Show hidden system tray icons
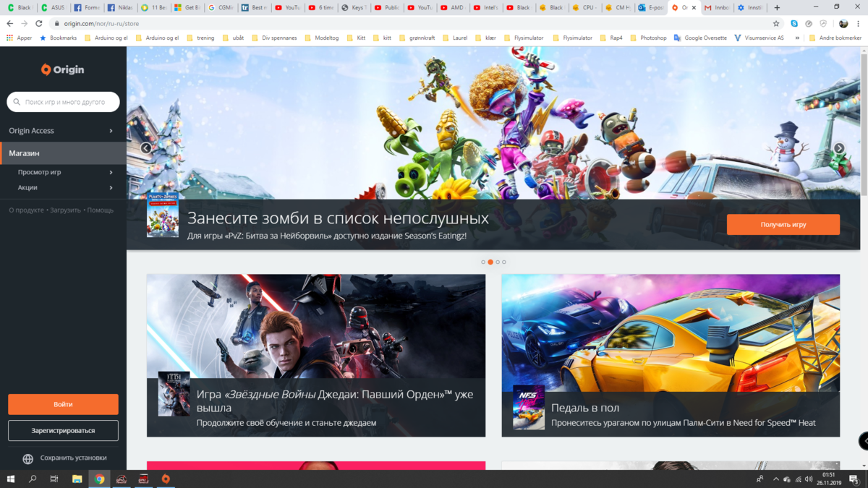Viewport: 868px width, 488px height. tap(775, 479)
